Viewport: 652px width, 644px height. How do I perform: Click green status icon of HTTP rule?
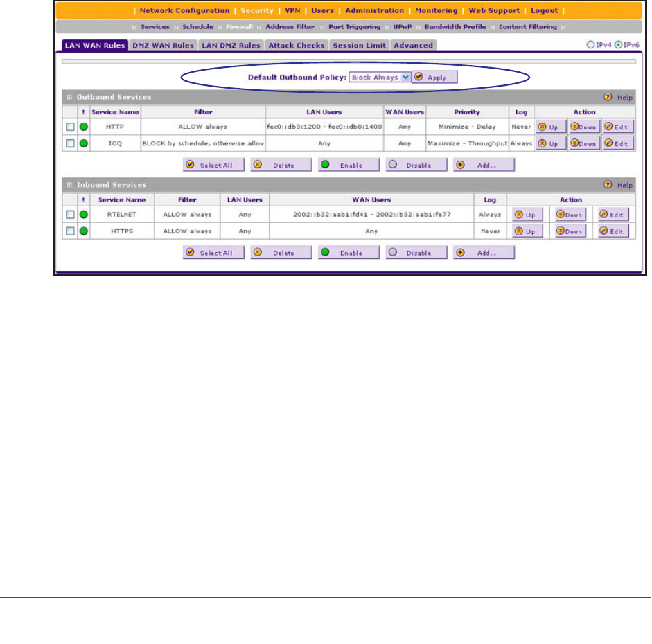click(x=84, y=127)
